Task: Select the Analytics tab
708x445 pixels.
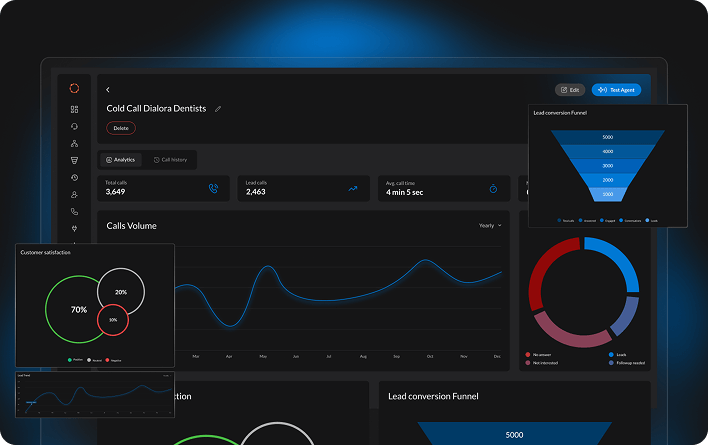Action: pyautogui.click(x=120, y=160)
